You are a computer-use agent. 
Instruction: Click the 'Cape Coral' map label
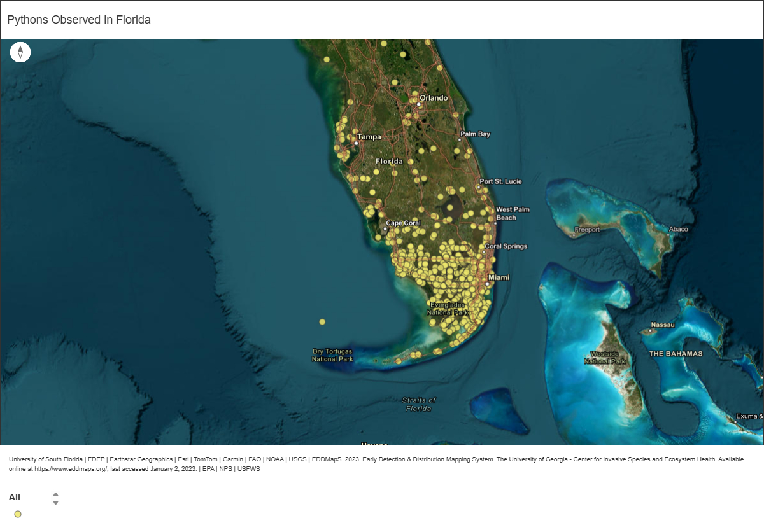404,223
